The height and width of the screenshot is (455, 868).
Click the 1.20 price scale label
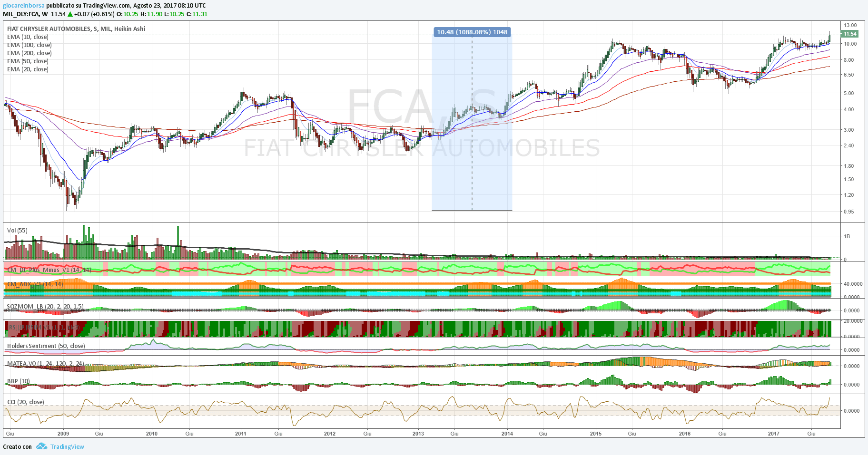pyautogui.click(x=848, y=194)
